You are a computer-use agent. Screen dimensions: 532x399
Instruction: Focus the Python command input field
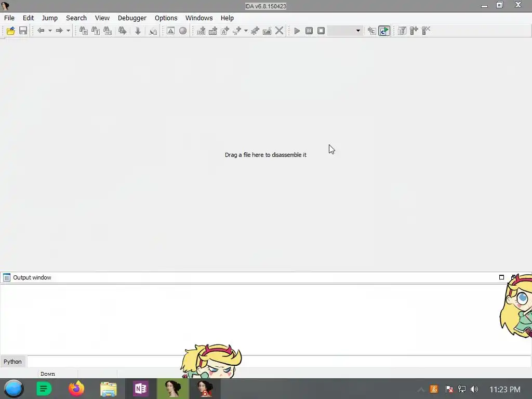[279, 362]
